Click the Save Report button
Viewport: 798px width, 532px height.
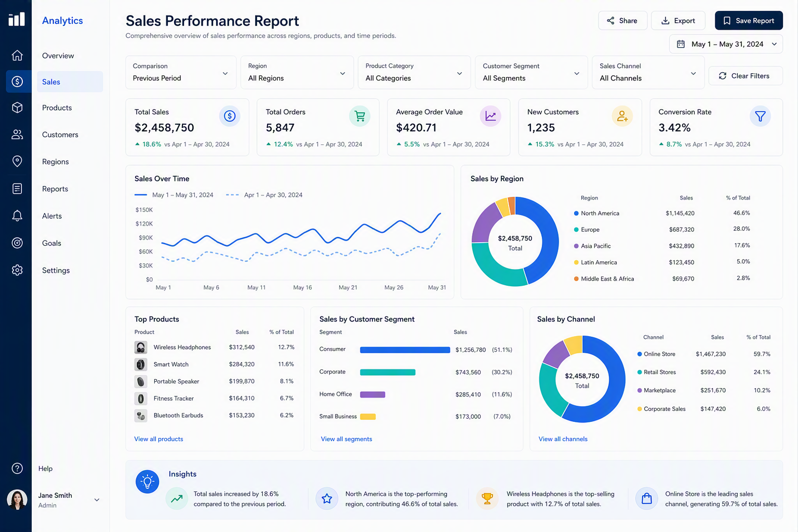pyautogui.click(x=749, y=21)
